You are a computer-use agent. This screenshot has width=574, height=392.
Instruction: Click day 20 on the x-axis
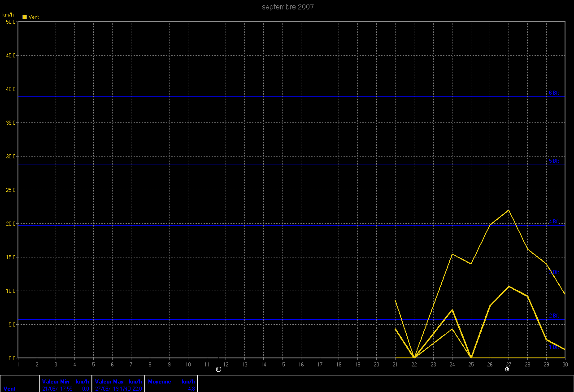pos(376,365)
